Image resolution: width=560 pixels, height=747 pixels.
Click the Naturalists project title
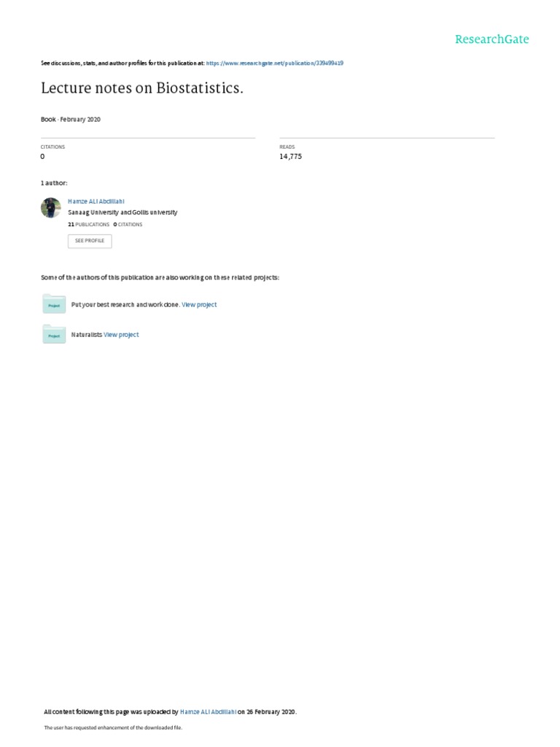(86, 334)
